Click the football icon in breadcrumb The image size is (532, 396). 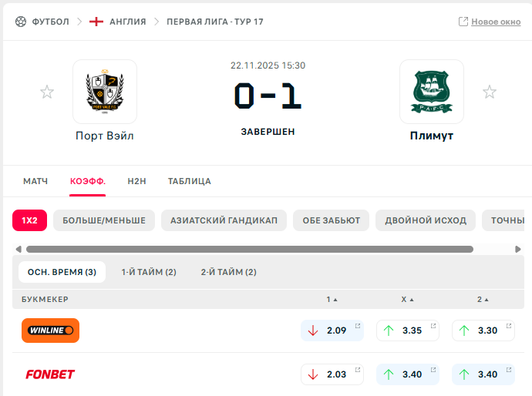click(21, 22)
